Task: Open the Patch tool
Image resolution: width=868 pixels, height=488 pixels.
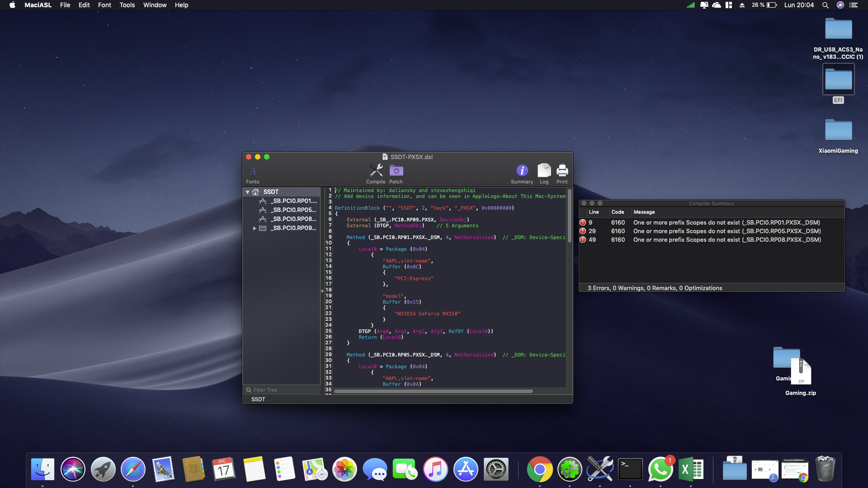Action: (x=396, y=171)
